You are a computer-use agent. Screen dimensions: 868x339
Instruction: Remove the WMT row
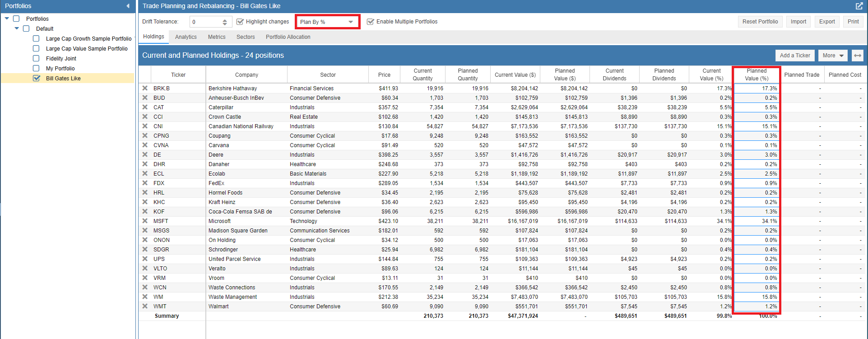pyautogui.click(x=145, y=306)
